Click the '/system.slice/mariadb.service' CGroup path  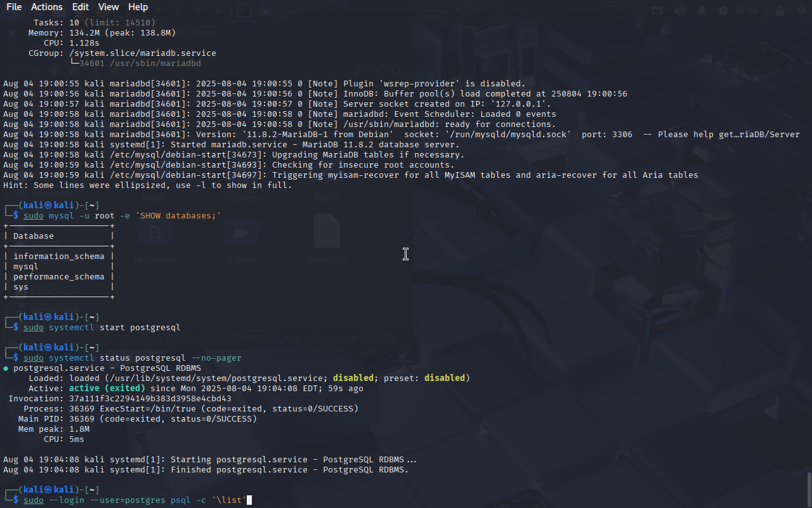point(143,53)
